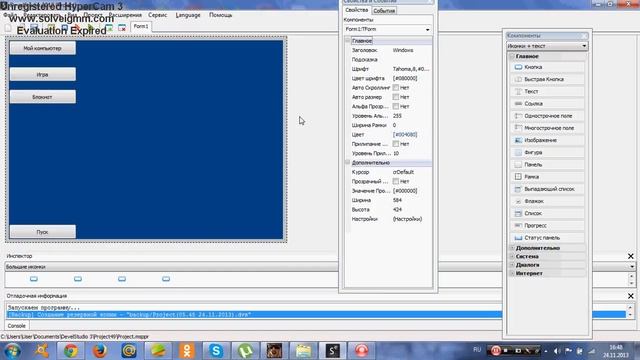
Task: Pick the Статус панель component
Action: click(x=547, y=238)
